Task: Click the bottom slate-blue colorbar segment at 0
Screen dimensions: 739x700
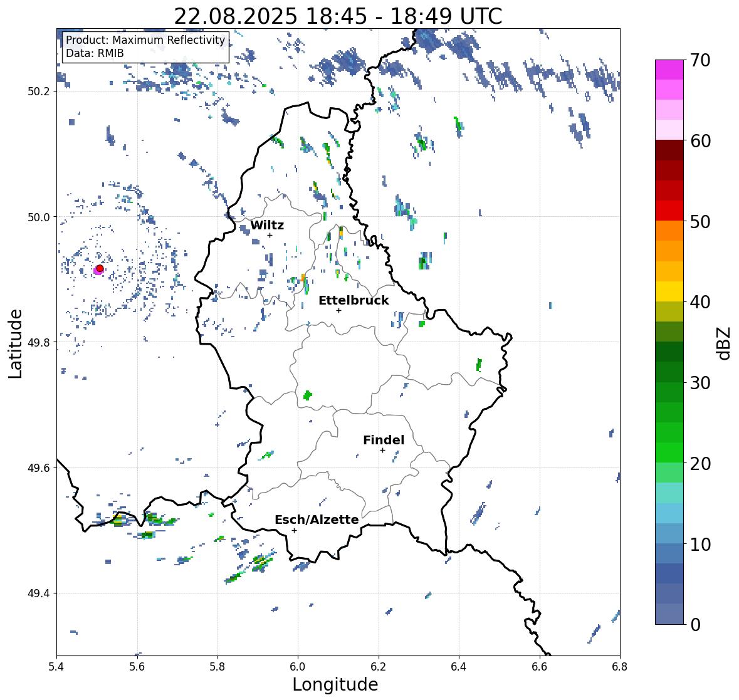Action: point(669,614)
